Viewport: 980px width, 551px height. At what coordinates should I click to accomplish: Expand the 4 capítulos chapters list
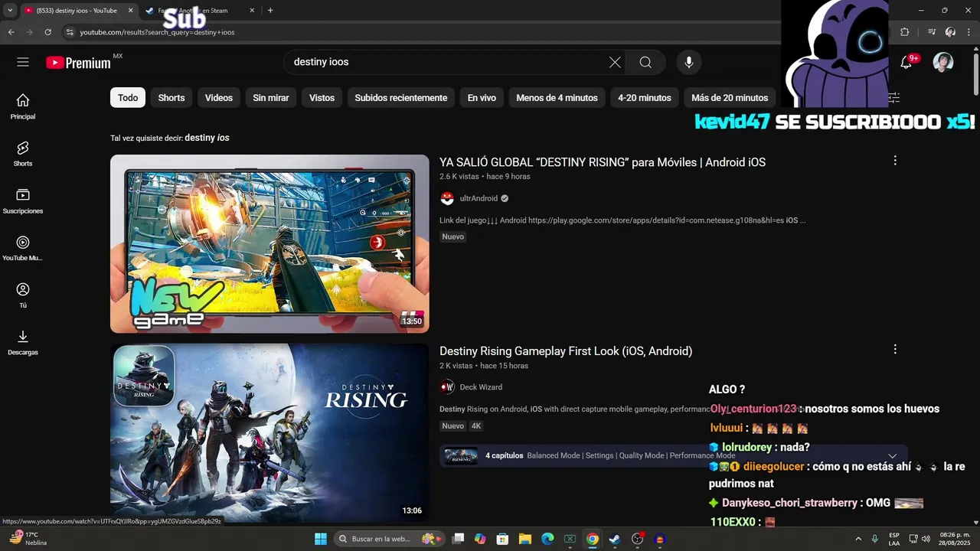(892, 456)
